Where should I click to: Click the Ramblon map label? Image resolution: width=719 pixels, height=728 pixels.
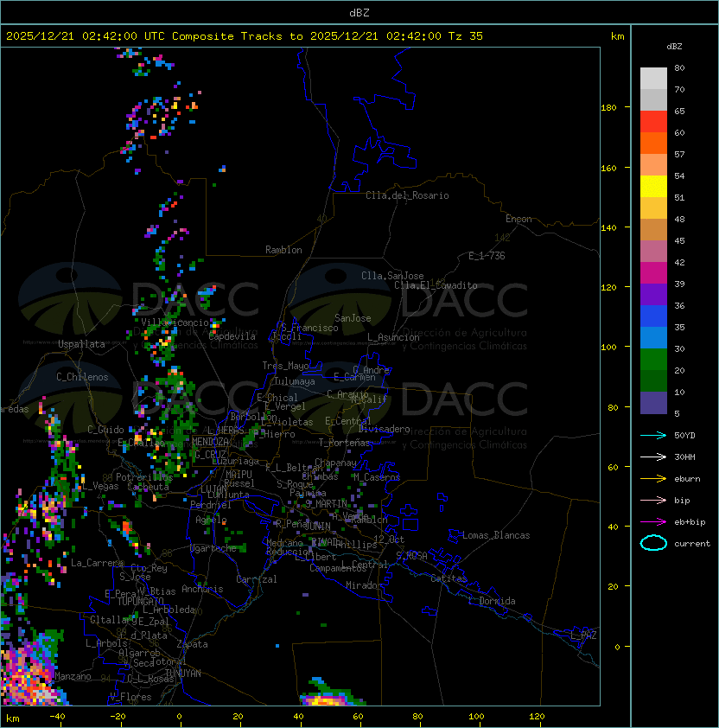click(283, 250)
